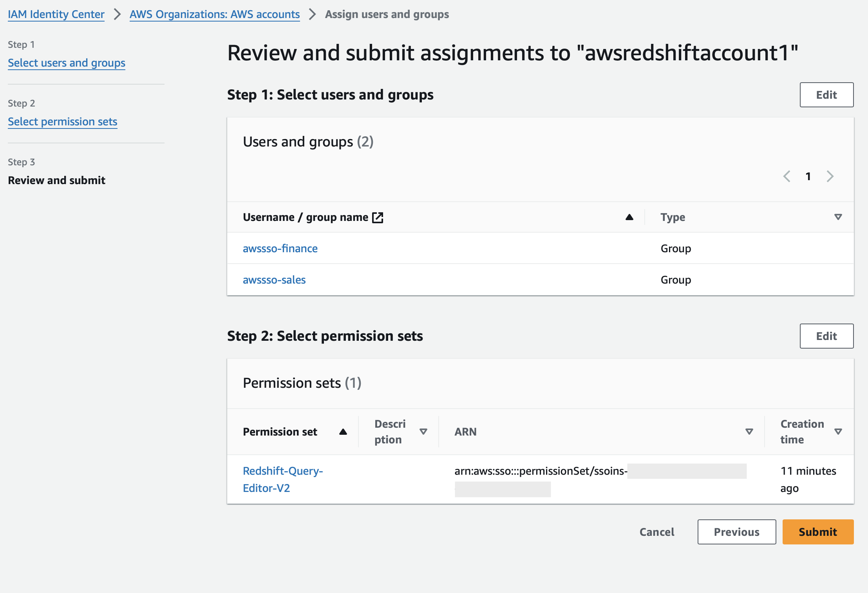The image size is (868, 593).
Task: Open the Description column filter dropdown
Action: 424,431
